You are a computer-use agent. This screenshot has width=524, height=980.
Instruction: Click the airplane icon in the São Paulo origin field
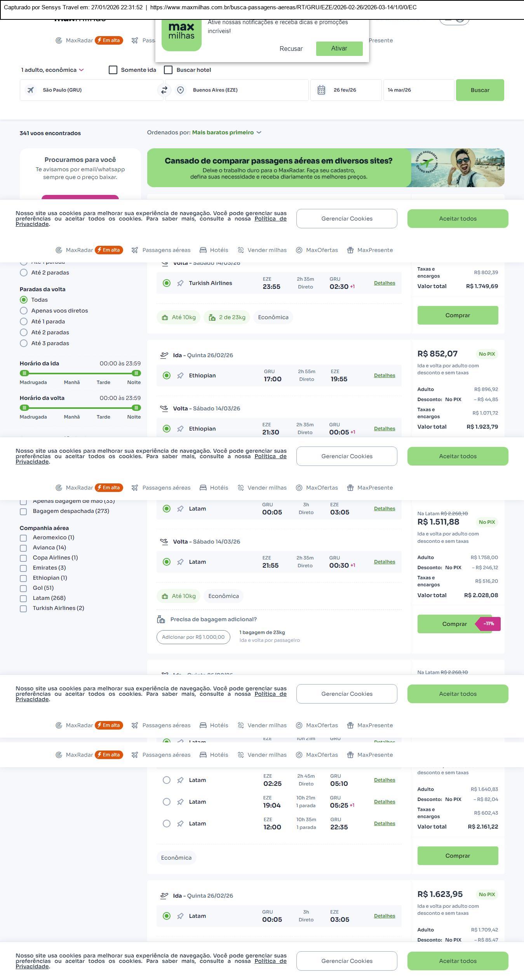coord(30,90)
